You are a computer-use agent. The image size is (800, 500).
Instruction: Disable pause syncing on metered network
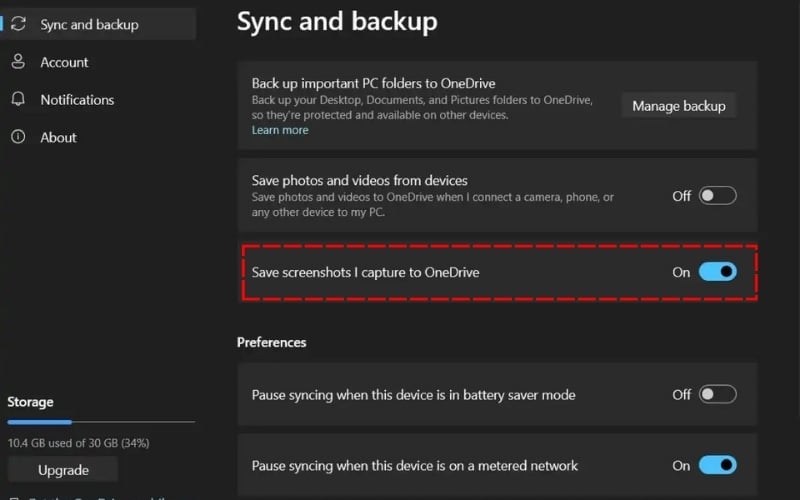tap(717, 465)
